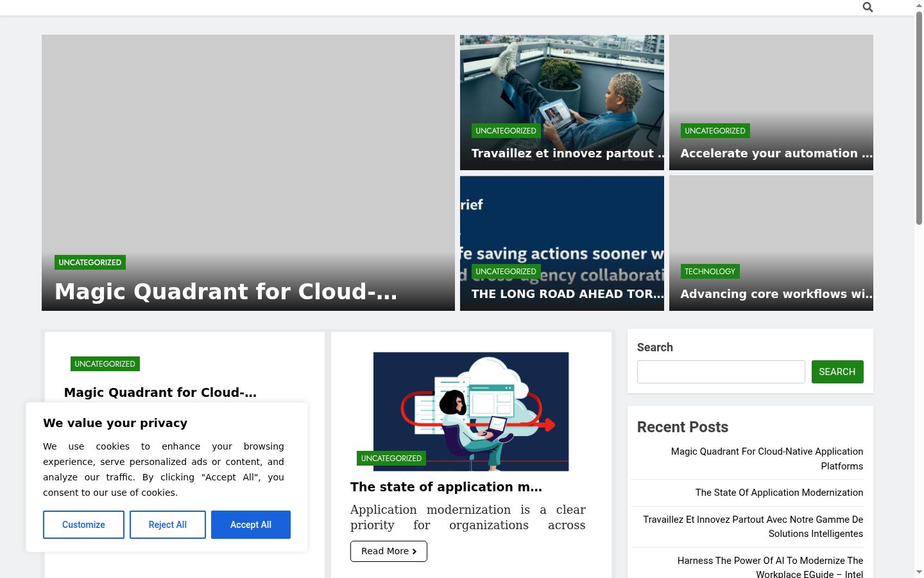Click the We value your privacy heading
This screenshot has height=578, width=924.
coord(116,423)
